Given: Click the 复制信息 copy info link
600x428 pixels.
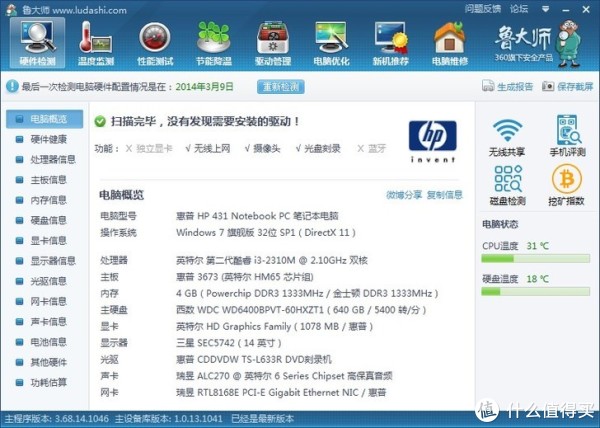Looking at the screenshot, I should pyautogui.click(x=444, y=195).
